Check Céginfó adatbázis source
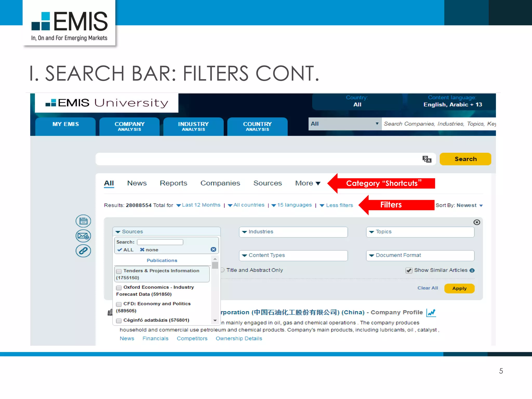This screenshot has width=532, height=399. point(119,321)
